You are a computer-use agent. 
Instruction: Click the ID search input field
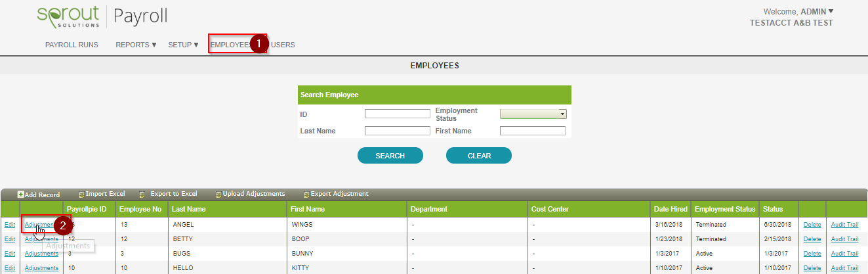[397, 114]
